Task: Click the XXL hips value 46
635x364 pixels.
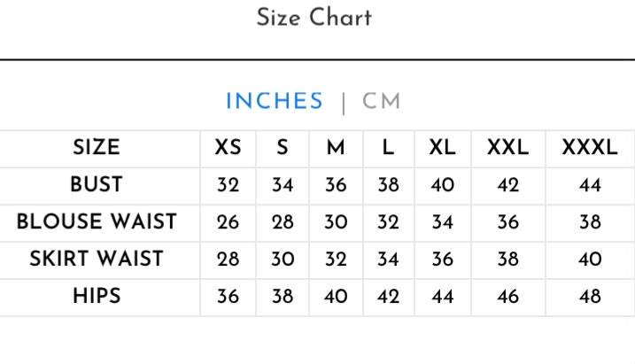Action: (x=507, y=297)
